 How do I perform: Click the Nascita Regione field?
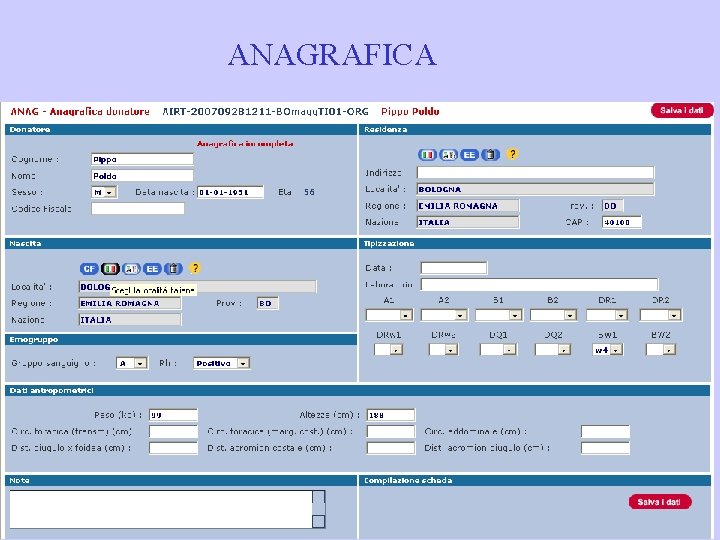(x=130, y=304)
